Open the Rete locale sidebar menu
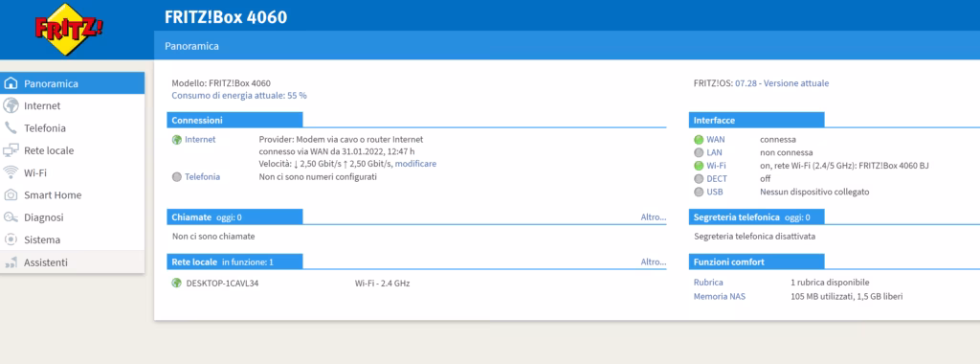980x364 pixels. (x=73, y=150)
